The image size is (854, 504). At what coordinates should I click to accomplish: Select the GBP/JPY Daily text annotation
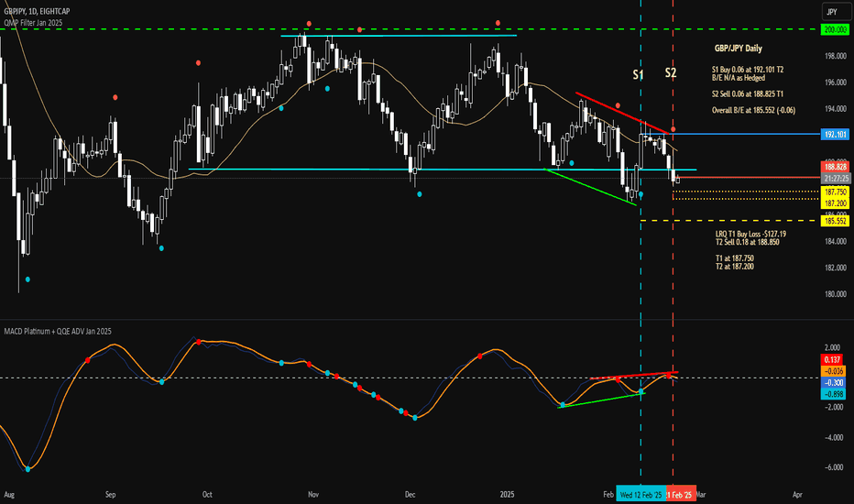pyautogui.click(x=738, y=49)
